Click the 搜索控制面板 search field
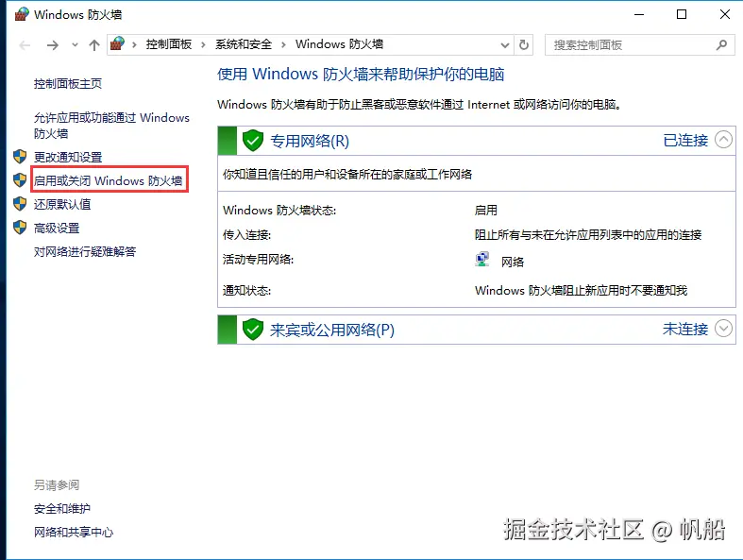 (x=640, y=45)
